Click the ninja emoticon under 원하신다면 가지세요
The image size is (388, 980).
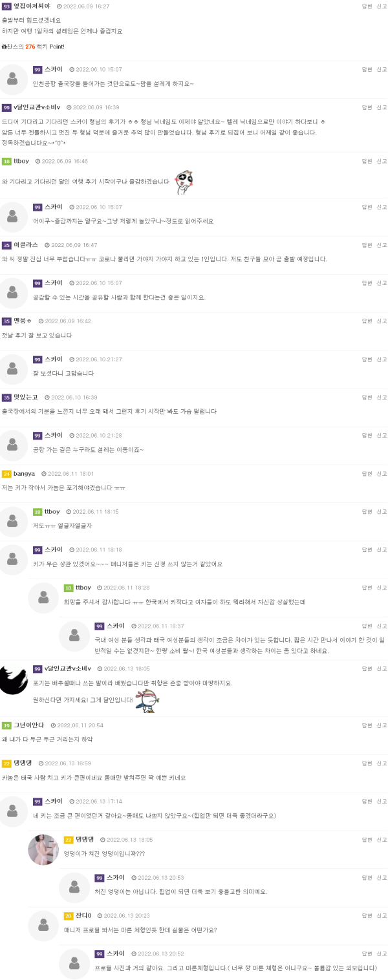coord(148,700)
